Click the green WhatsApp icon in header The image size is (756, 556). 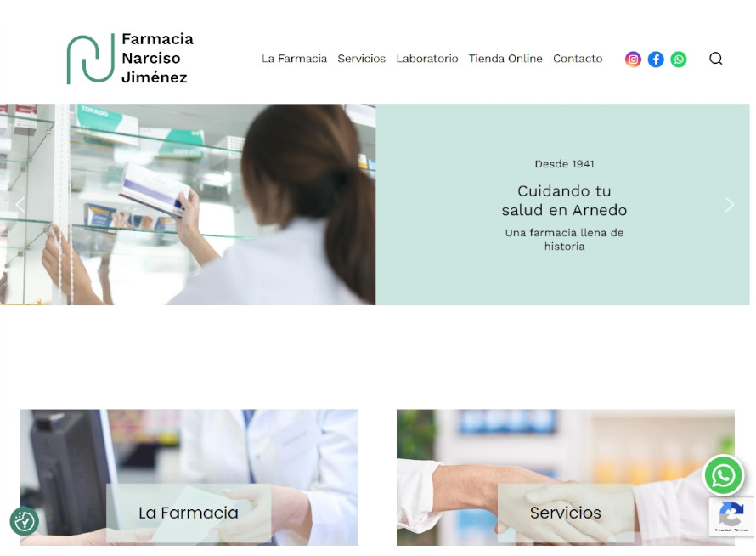click(679, 60)
